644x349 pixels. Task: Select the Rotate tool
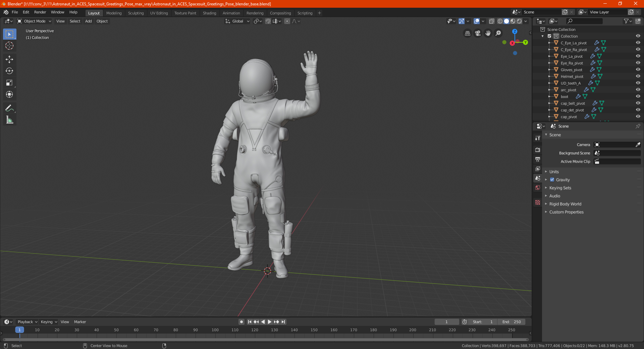pos(9,71)
